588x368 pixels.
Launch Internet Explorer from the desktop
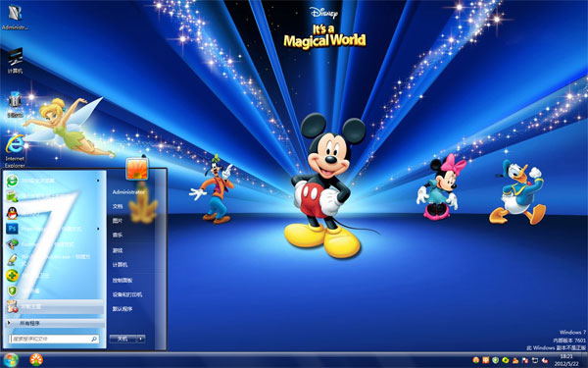15,151
